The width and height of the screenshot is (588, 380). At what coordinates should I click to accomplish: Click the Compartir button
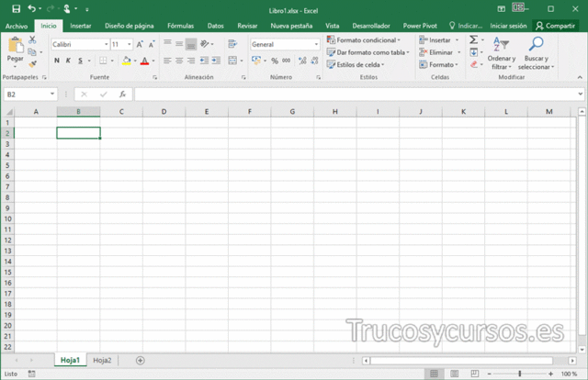[x=555, y=26]
